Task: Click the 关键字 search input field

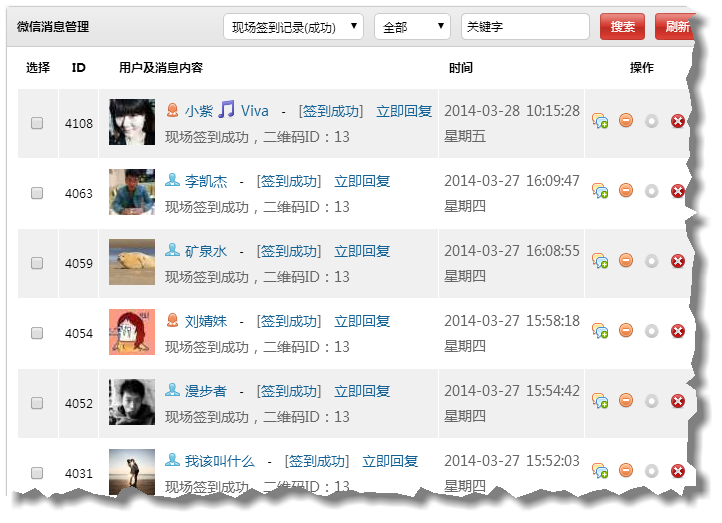Action: [525, 27]
